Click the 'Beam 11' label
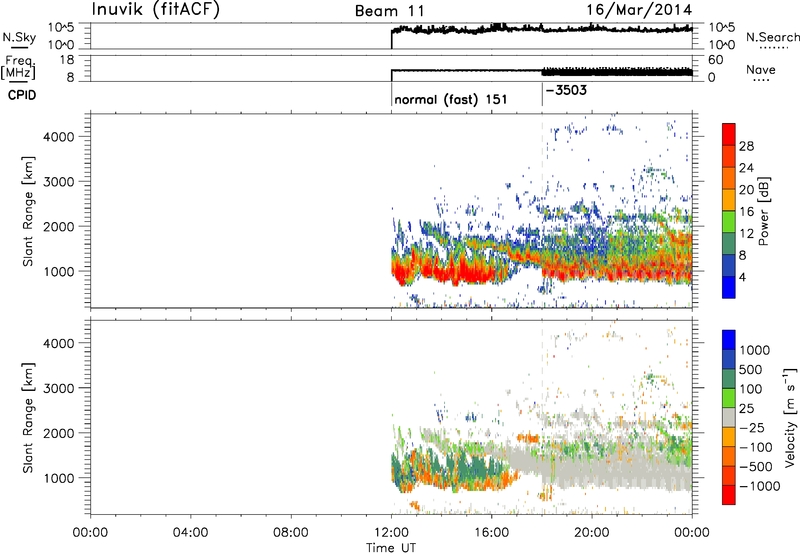This screenshot has height=554, width=800. [390, 11]
